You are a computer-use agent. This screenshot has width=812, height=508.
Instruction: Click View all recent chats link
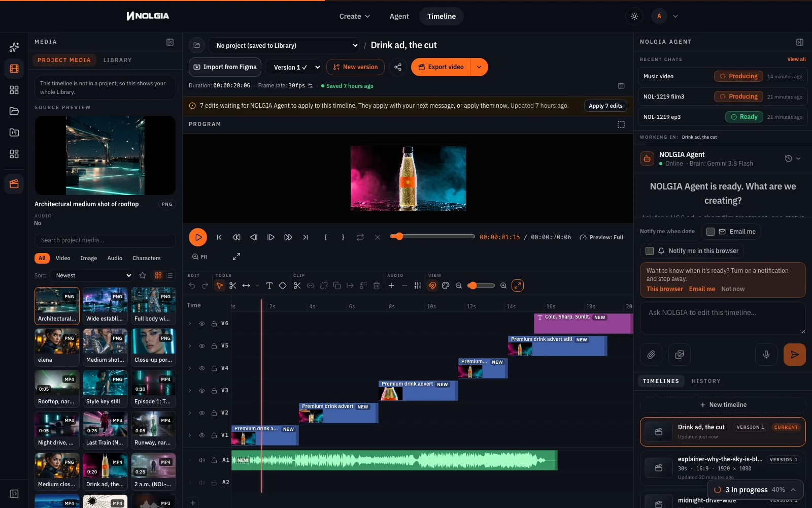pos(796,59)
